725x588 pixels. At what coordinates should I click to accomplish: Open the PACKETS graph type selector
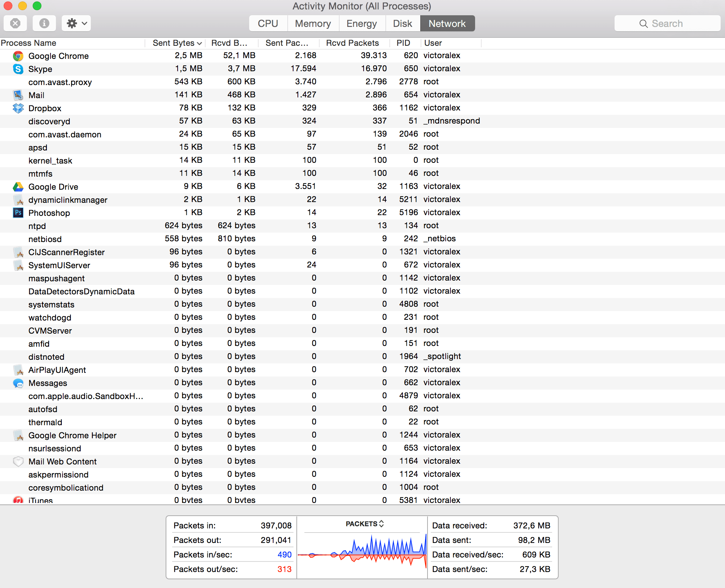[364, 524]
